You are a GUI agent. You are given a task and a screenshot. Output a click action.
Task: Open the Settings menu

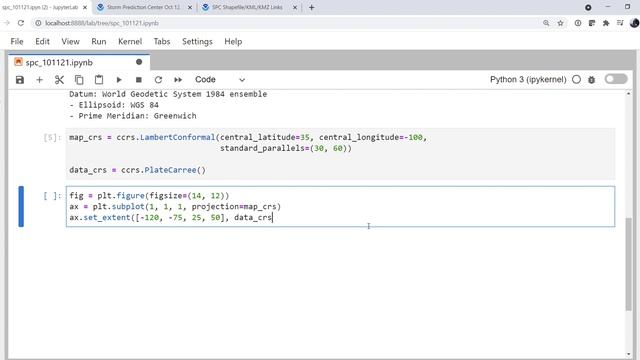pyautogui.click(x=197, y=42)
